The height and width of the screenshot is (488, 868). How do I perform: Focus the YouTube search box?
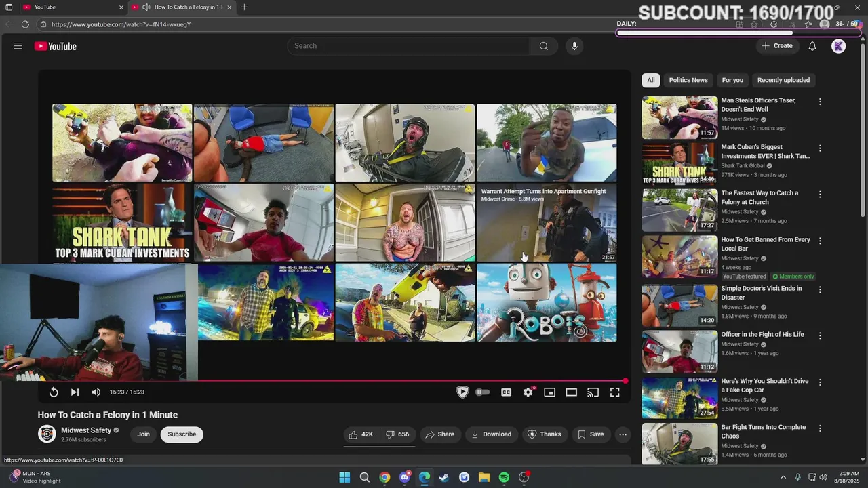[x=408, y=46]
